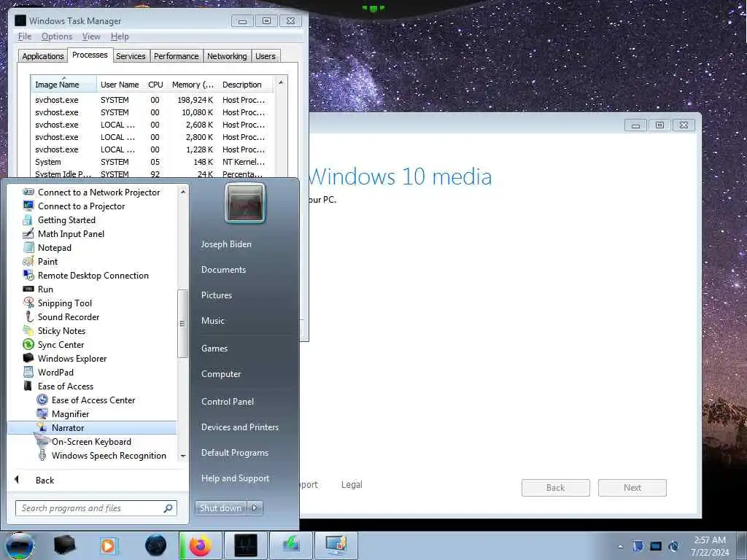Click Show desktop button at taskbar end

pos(742,545)
